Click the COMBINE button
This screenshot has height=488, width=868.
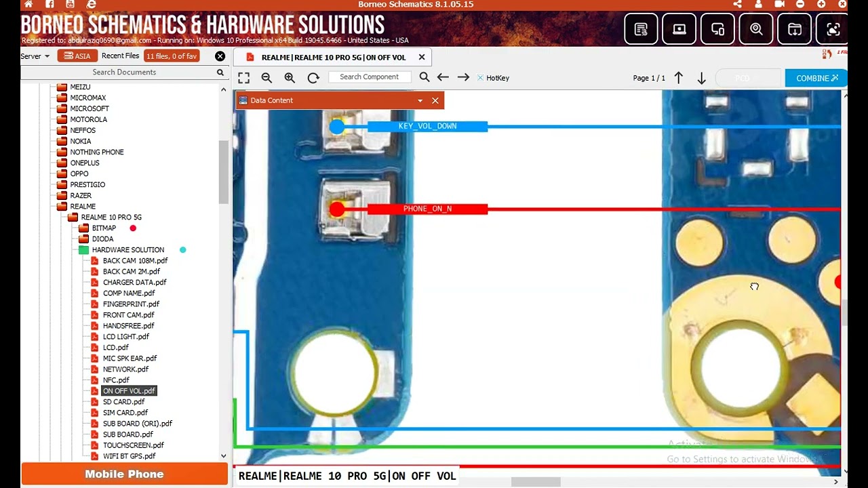tap(816, 78)
